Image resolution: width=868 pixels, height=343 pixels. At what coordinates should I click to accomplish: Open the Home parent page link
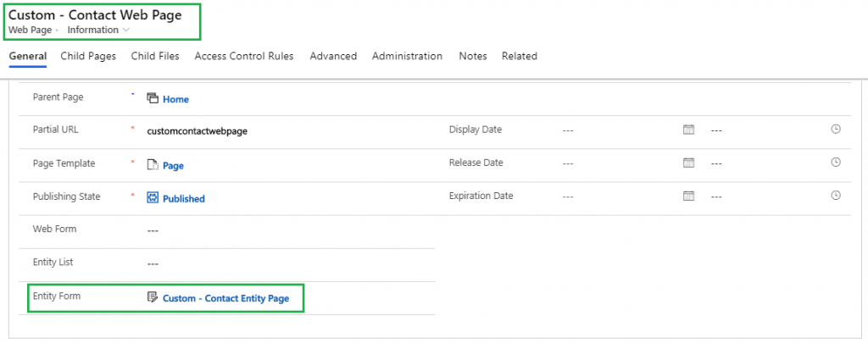[175, 100]
